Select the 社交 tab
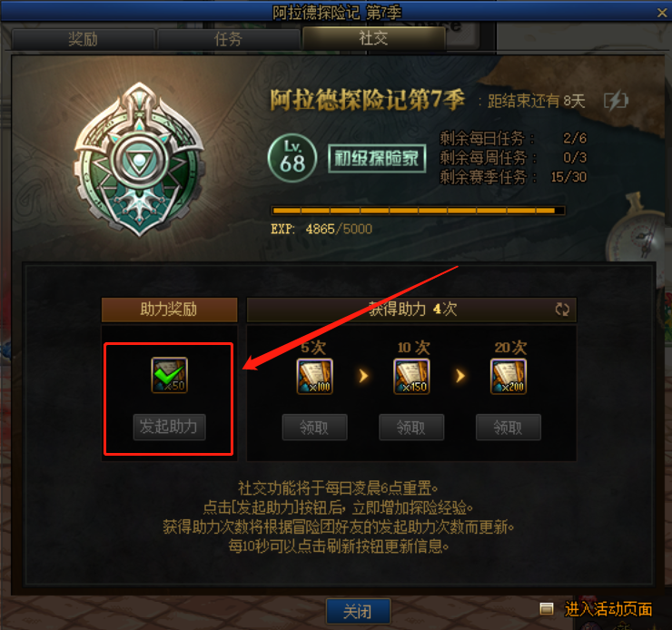The width and height of the screenshot is (672, 630). [374, 38]
